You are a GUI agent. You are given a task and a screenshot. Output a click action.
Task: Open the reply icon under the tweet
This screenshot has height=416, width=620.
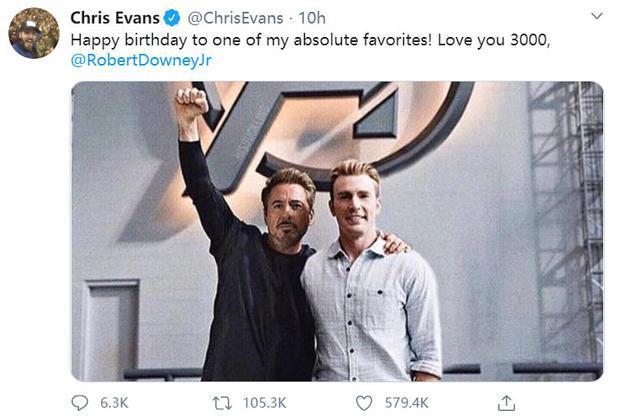tap(81, 401)
